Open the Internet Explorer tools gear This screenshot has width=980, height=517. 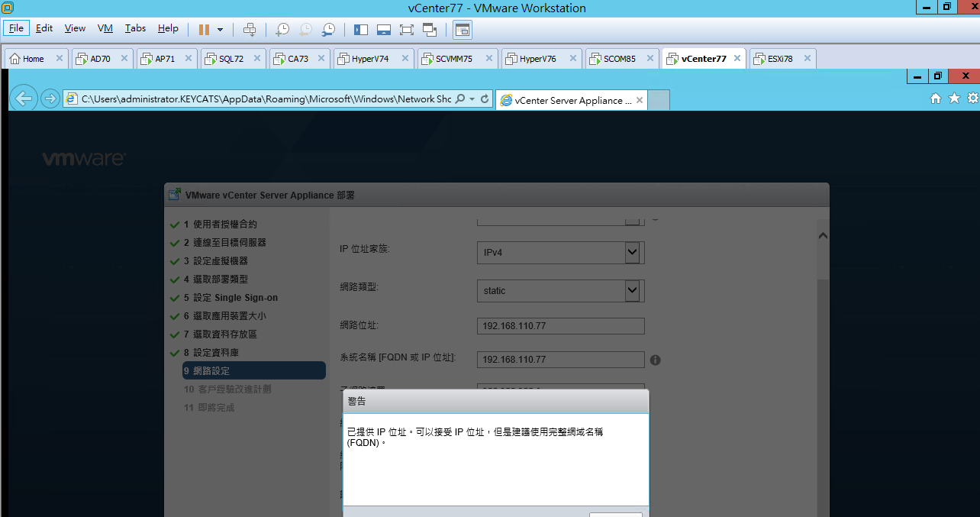(972, 99)
